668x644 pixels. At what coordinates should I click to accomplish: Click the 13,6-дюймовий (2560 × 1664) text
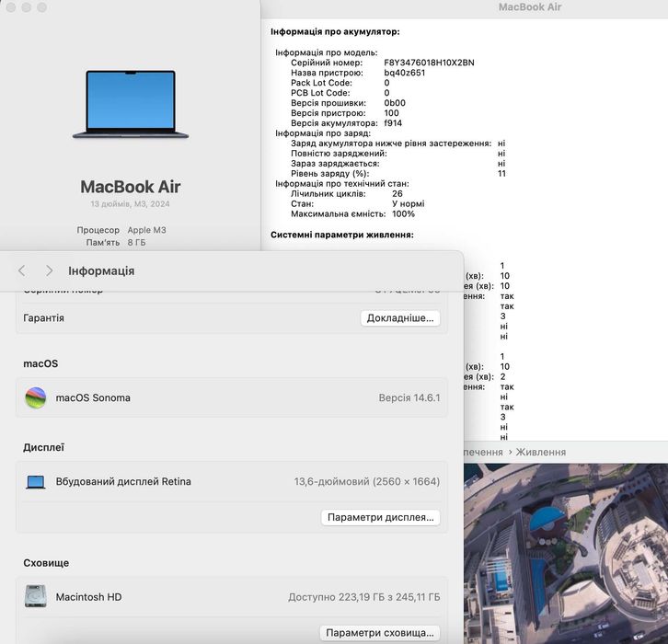[367, 482]
